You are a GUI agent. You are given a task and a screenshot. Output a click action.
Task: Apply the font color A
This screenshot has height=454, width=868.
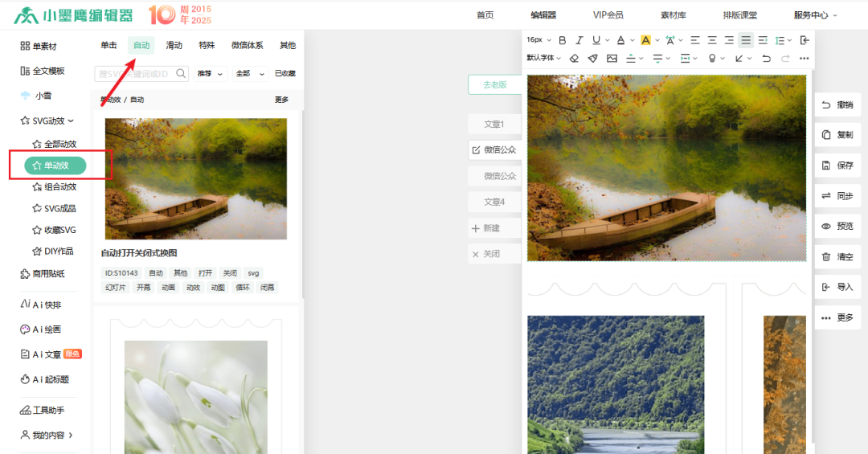(x=621, y=40)
